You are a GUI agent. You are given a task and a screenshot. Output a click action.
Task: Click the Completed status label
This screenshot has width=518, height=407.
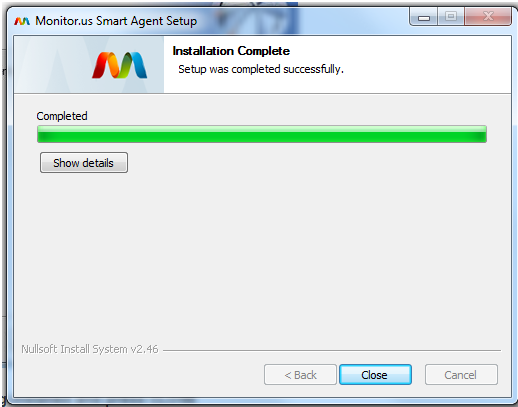point(62,116)
